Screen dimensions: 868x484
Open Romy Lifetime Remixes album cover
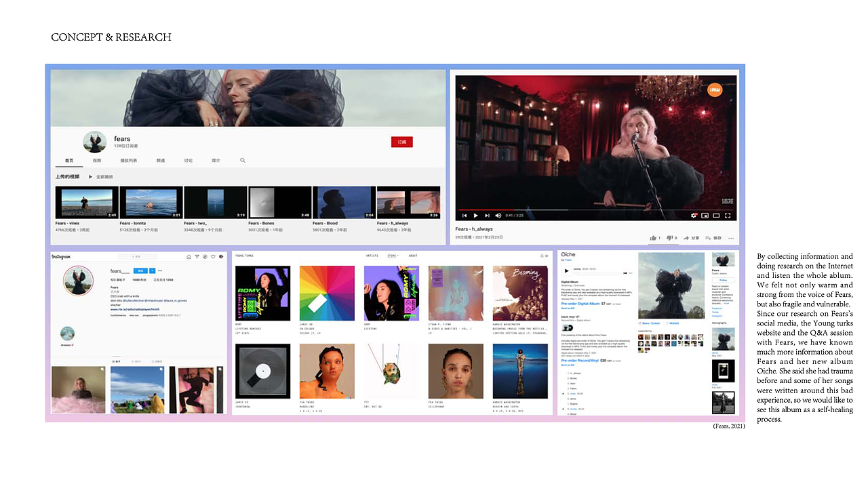(262, 293)
